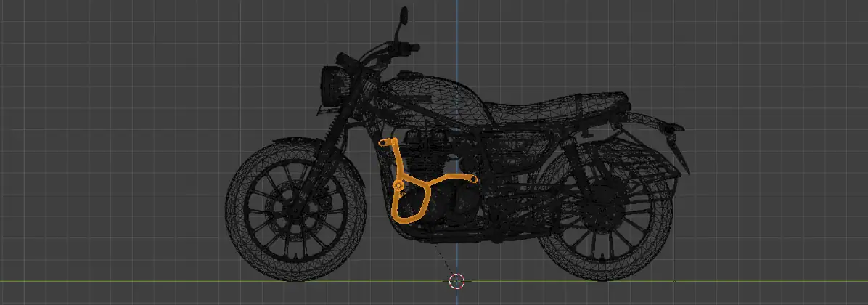Click the 3D cursor on the ground line
868x305 pixels.
point(456,281)
